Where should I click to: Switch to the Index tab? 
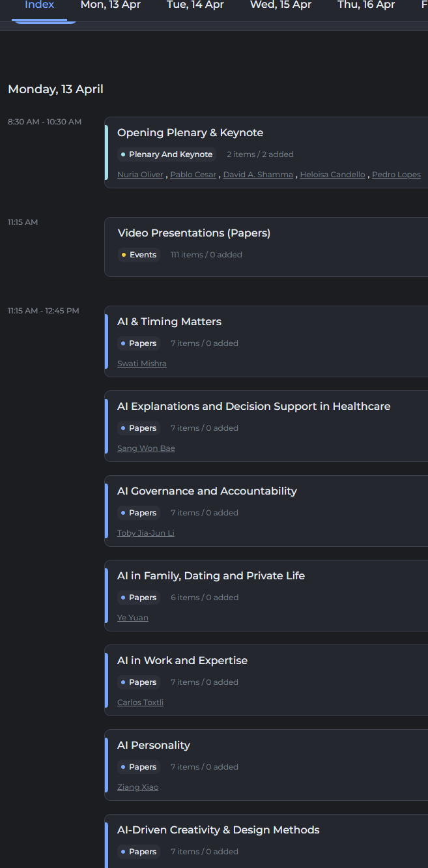tap(39, 5)
